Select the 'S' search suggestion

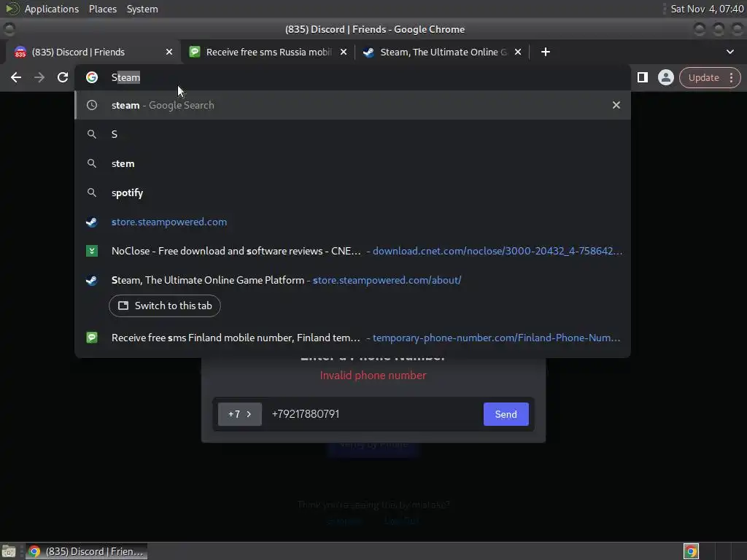click(352, 134)
